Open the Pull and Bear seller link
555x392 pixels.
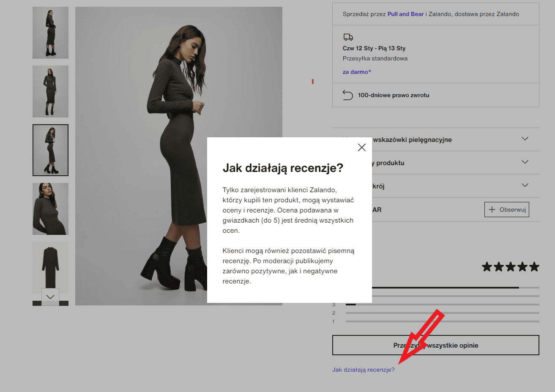(405, 14)
